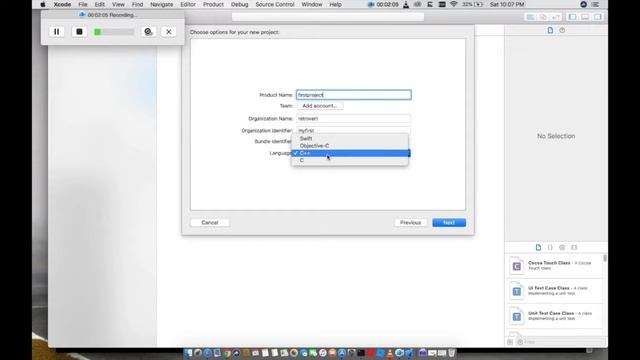Show the object library

point(562,247)
